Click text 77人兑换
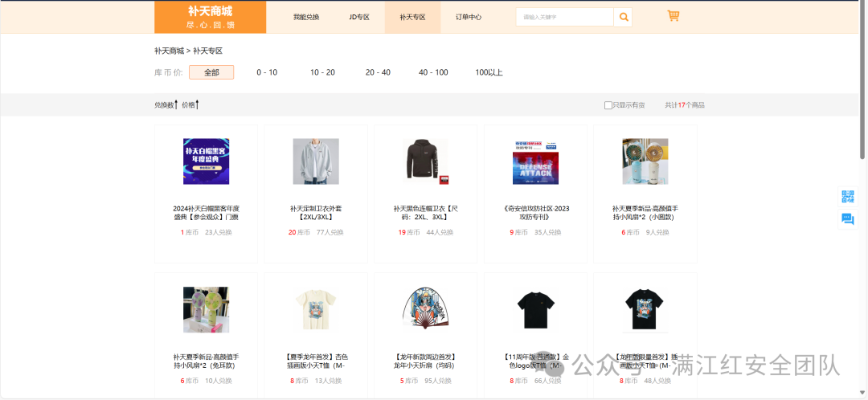Image resolution: width=868 pixels, height=400 pixels. click(x=330, y=232)
